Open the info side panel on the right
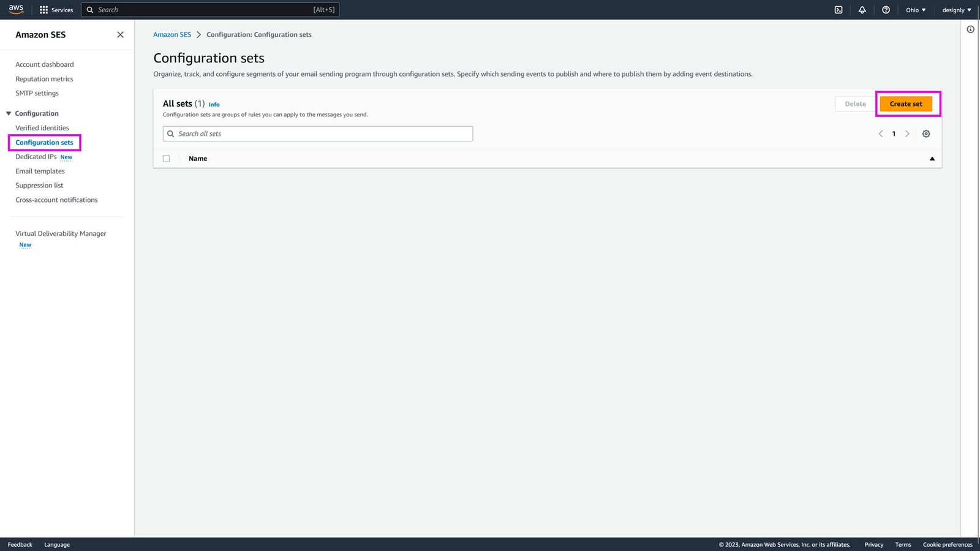 [x=970, y=29]
